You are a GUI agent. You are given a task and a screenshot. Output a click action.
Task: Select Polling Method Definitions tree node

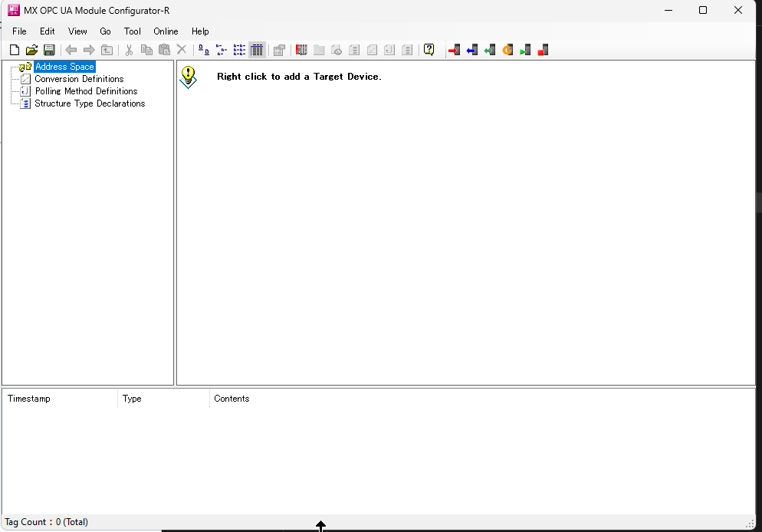point(87,91)
